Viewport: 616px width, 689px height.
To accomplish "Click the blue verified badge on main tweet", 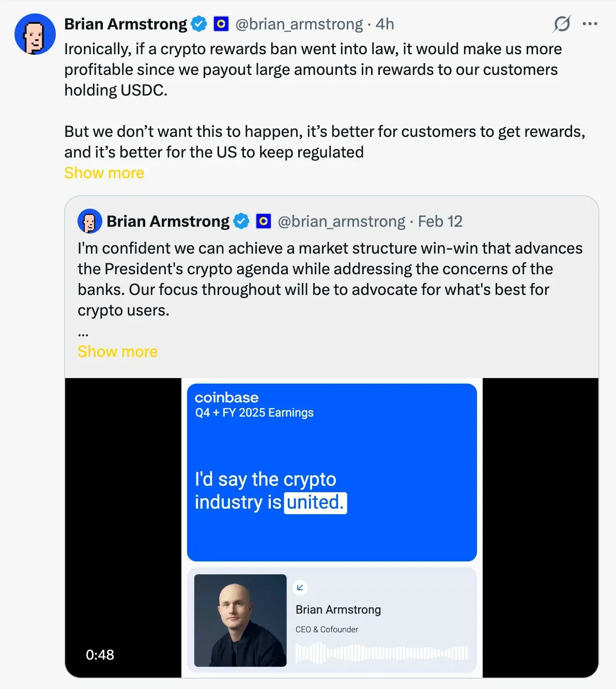I will [199, 24].
